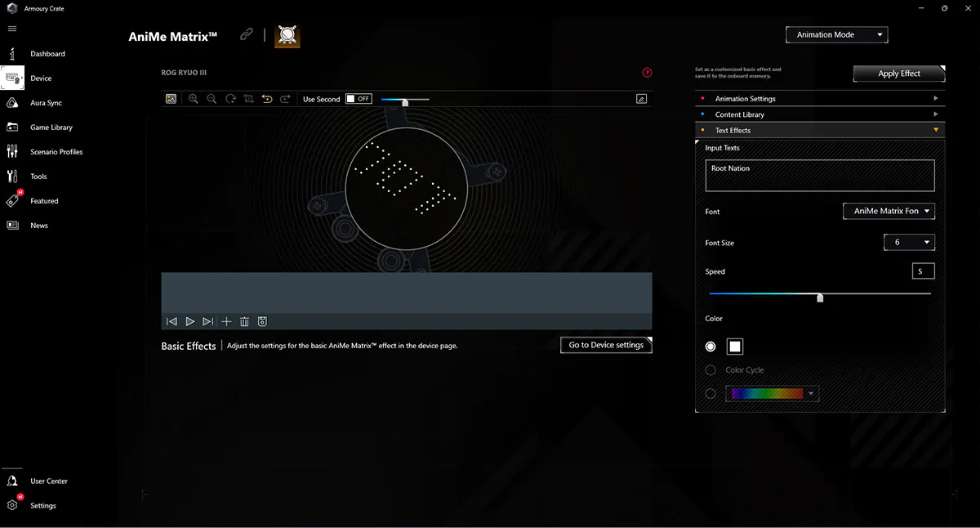Viewport: 980px width, 528px height.
Task: Open the Animation Mode dropdown
Action: coord(836,35)
